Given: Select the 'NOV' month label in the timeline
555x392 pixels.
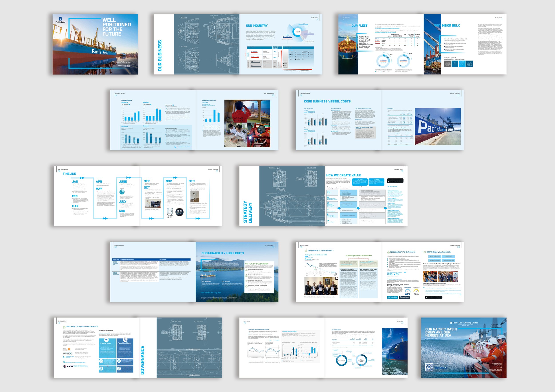Looking at the screenshot, I should click(169, 181).
